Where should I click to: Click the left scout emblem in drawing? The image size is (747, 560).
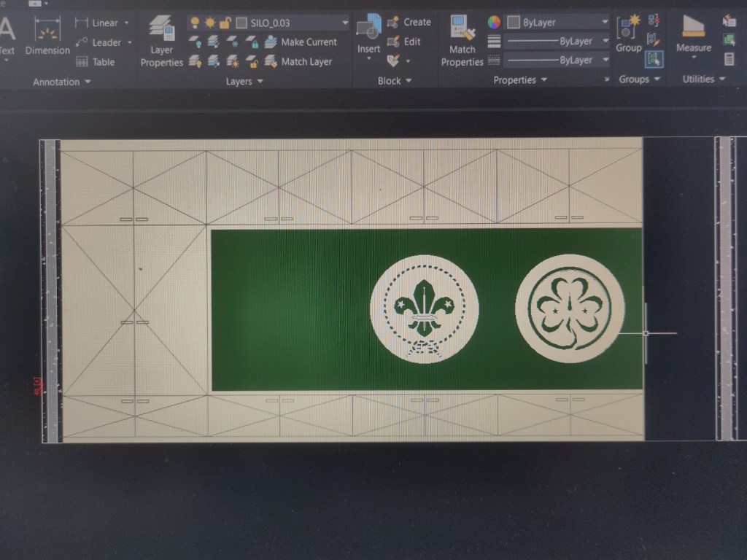click(x=424, y=307)
